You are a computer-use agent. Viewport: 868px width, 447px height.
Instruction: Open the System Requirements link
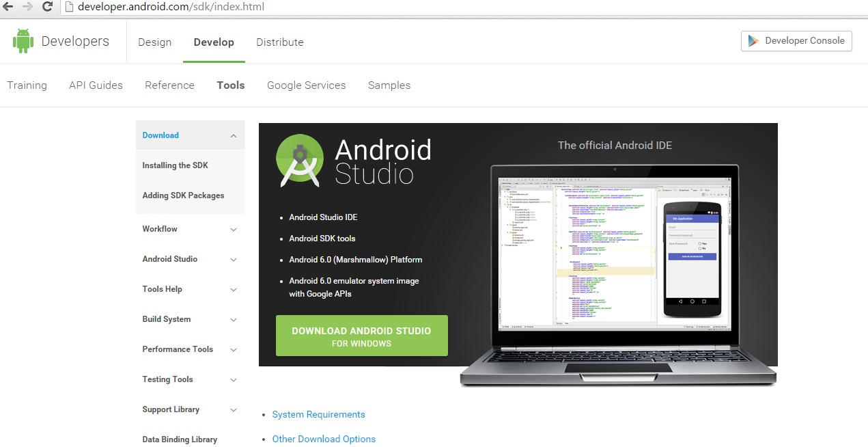tap(319, 415)
